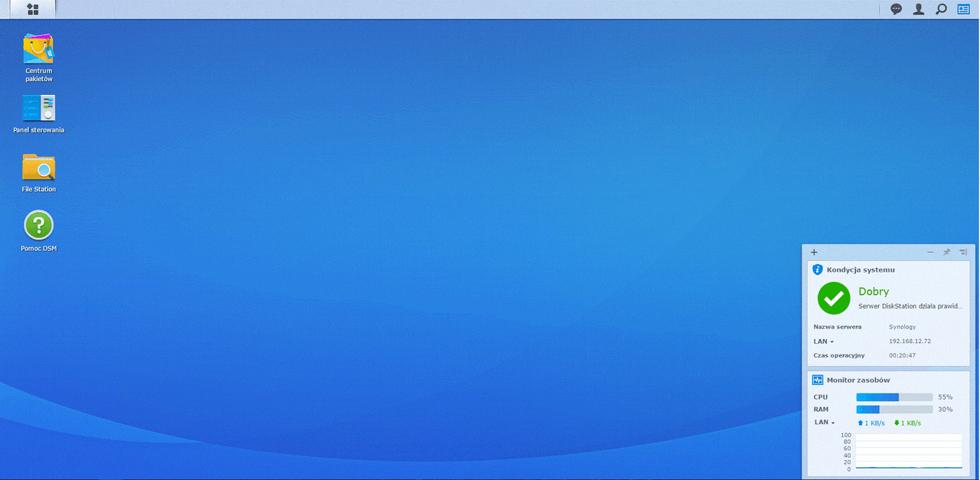Open the widget panel layout options icon
Viewport: 980px width, 480px height.
(x=963, y=252)
